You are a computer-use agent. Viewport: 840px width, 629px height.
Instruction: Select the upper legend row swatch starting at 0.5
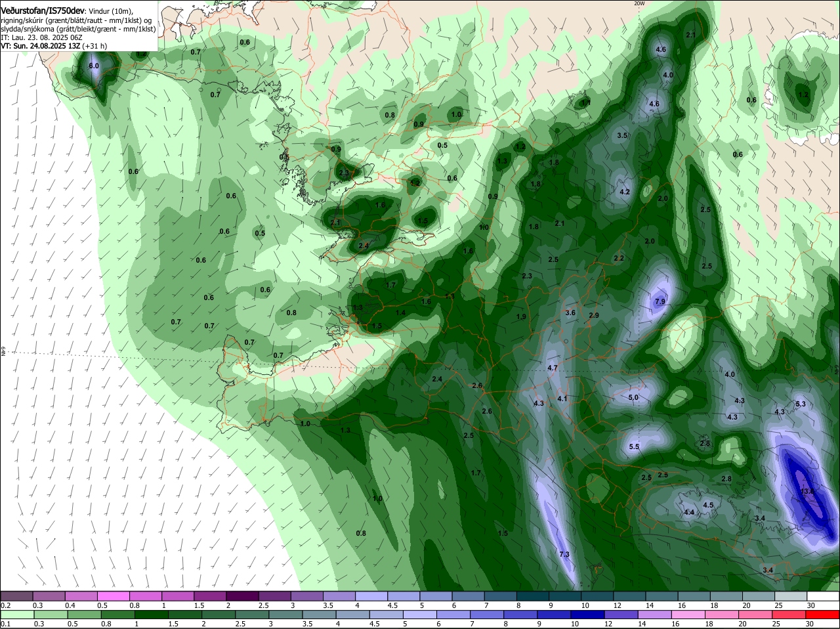coord(114,596)
